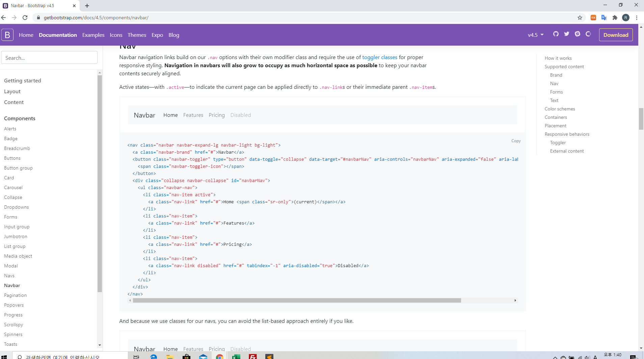Viewport: 644px width, 359px height.
Task: Open the Extensions puzzle icon
Action: (x=615, y=18)
